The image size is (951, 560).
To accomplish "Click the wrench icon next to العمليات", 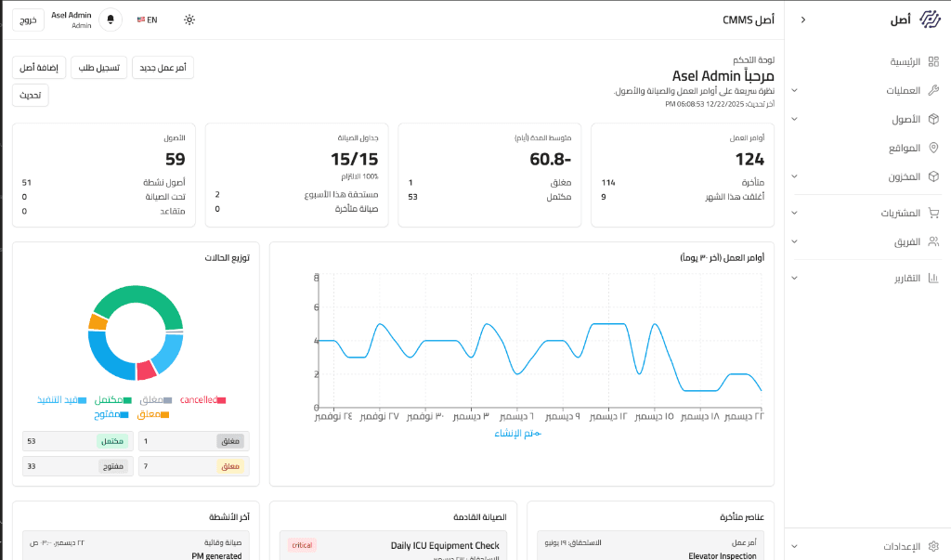I will coord(934,90).
